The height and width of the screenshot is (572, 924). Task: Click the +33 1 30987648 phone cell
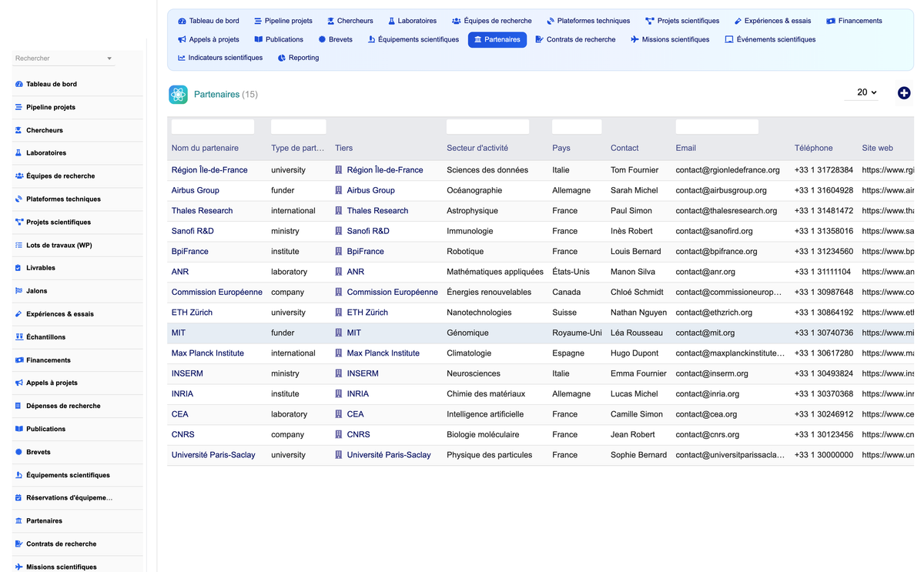(824, 293)
